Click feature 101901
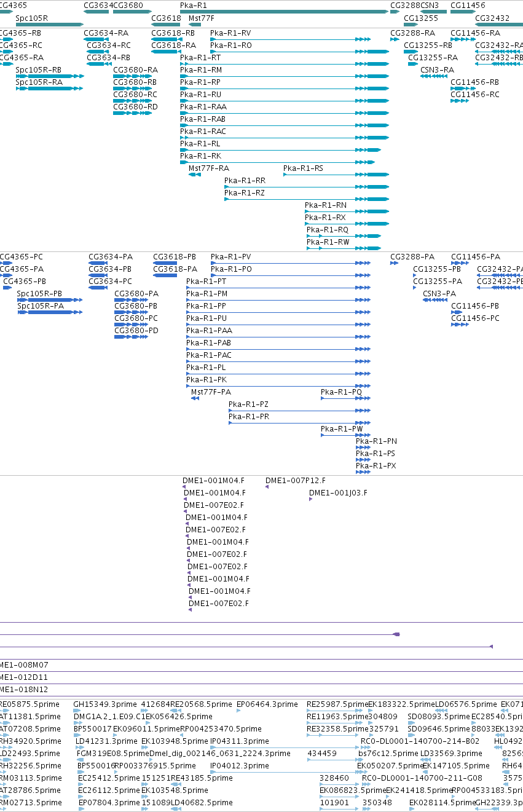This screenshot has height=812, width=523. [x=334, y=802]
